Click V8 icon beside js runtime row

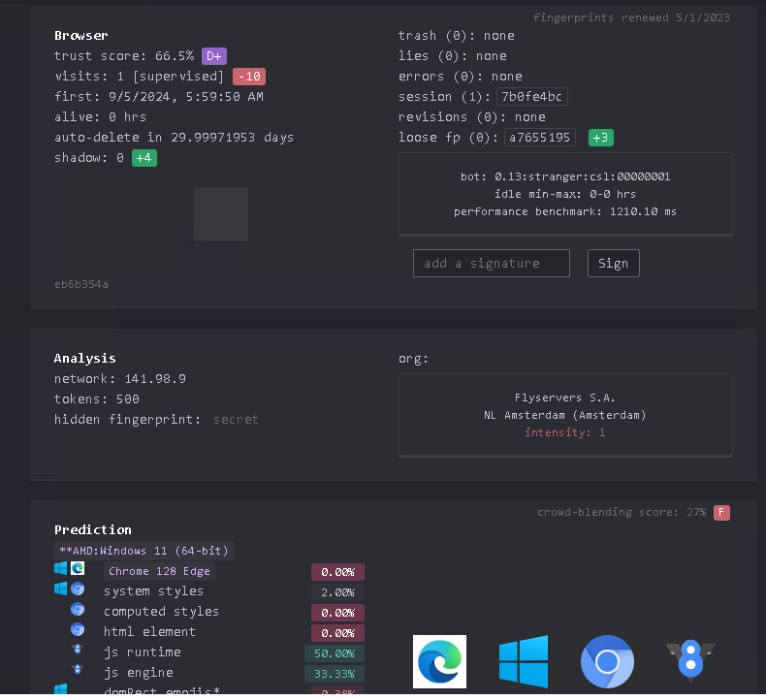[x=78, y=651]
